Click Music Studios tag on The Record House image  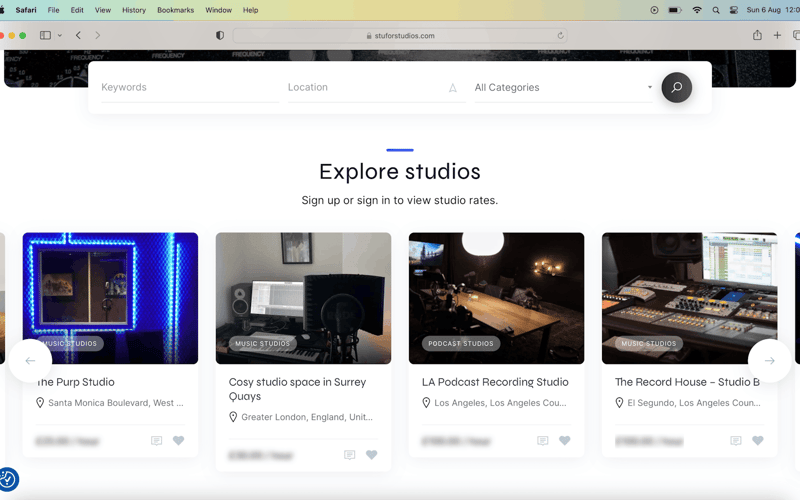click(x=648, y=343)
